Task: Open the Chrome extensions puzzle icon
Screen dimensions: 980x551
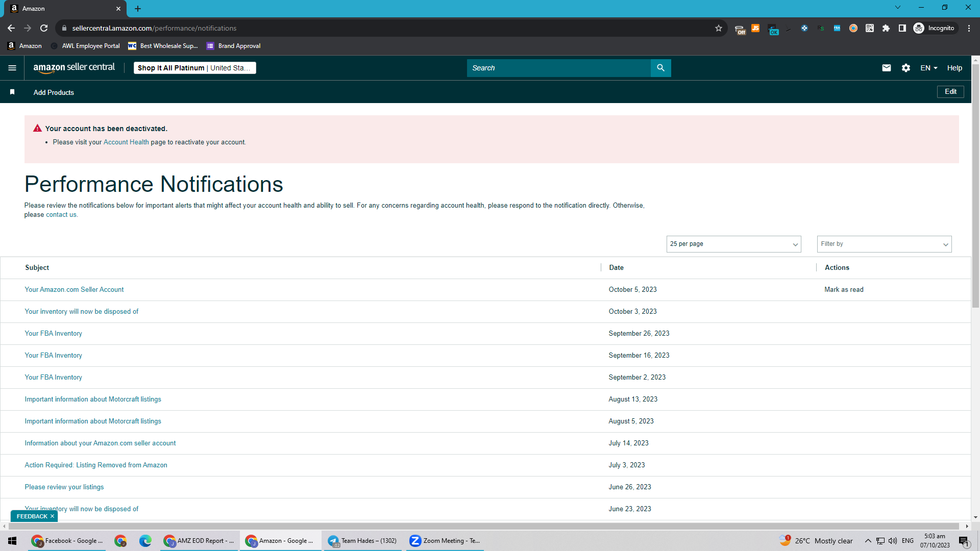Action: point(886,28)
